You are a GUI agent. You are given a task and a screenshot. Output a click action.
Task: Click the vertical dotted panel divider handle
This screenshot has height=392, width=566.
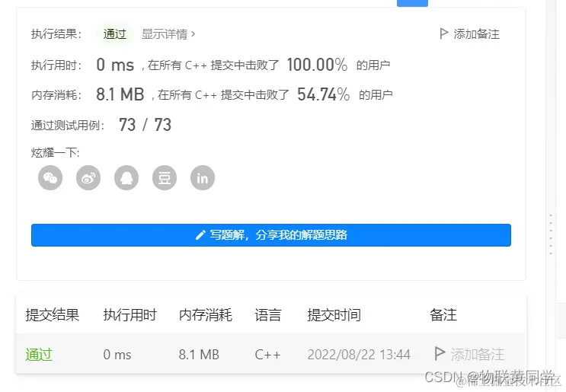(551, 234)
